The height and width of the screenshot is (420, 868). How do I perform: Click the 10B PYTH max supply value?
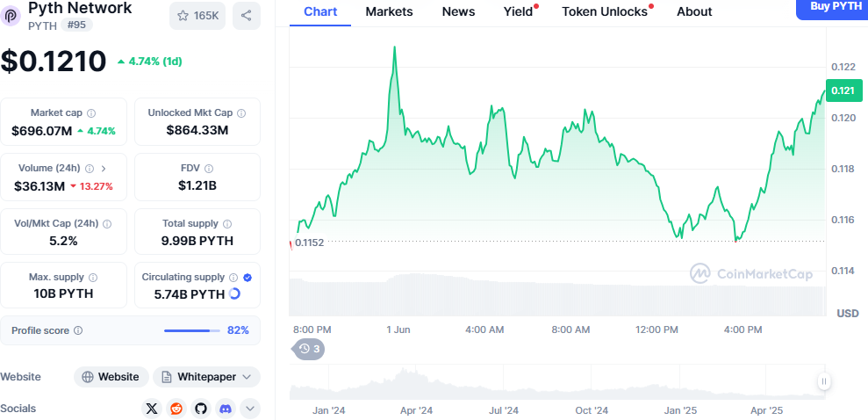[x=64, y=293]
